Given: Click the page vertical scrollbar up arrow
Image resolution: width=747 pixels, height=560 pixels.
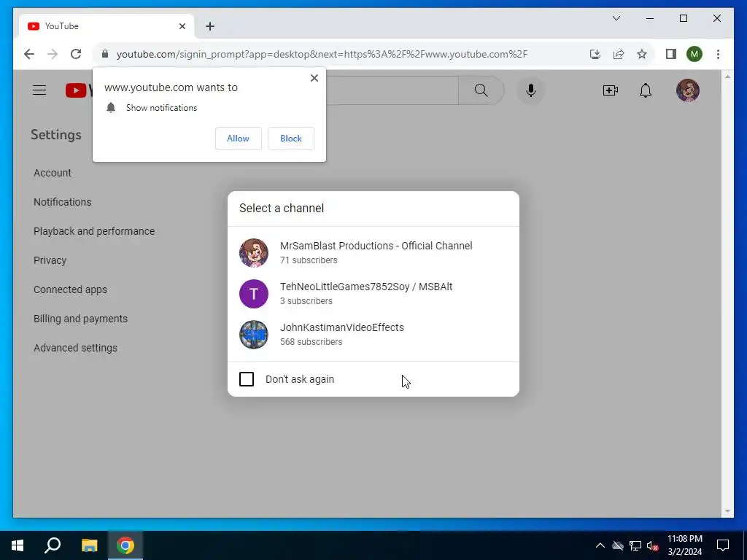Looking at the screenshot, I should pos(727,76).
